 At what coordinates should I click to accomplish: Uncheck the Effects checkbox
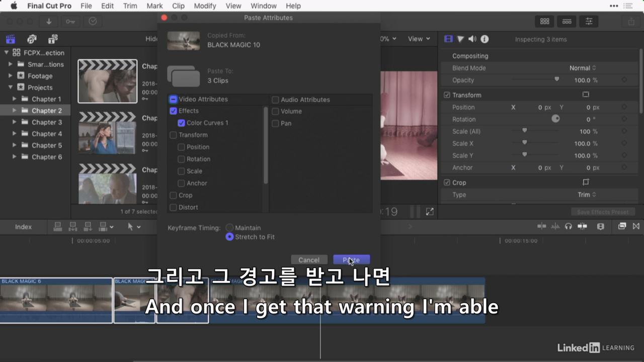pyautogui.click(x=173, y=111)
